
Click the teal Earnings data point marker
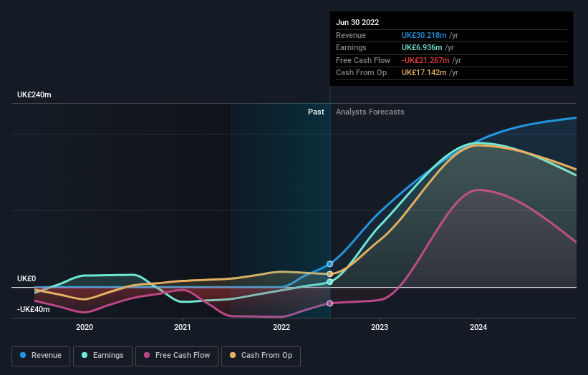point(329,282)
